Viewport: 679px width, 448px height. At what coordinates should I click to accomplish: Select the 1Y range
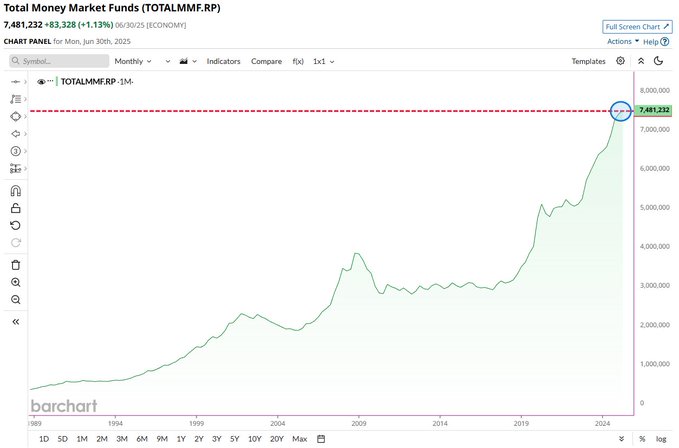click(181, 439)
